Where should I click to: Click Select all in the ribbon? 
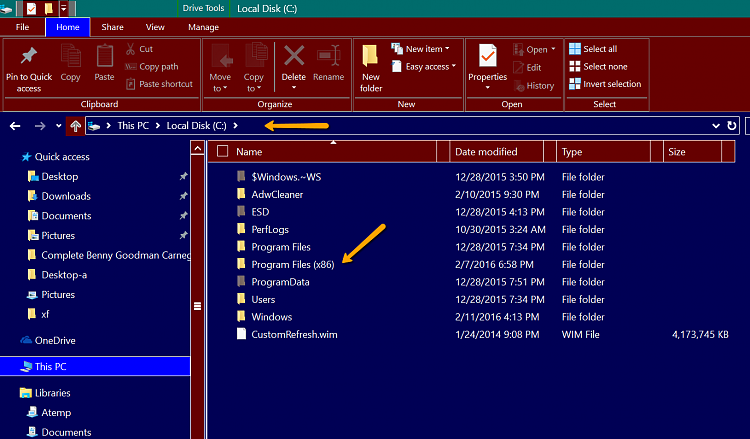pyautogui.click(x=593, y=49)
